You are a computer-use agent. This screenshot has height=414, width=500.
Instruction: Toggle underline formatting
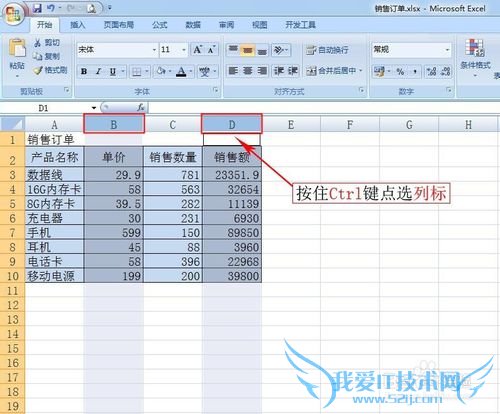tap(113, 71)
